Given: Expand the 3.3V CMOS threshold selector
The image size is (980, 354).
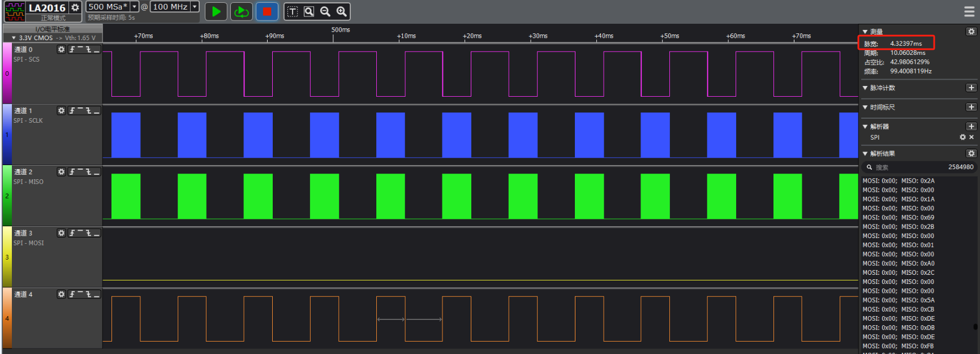Looking at the screenshot, I should click(x=14, y=38).
